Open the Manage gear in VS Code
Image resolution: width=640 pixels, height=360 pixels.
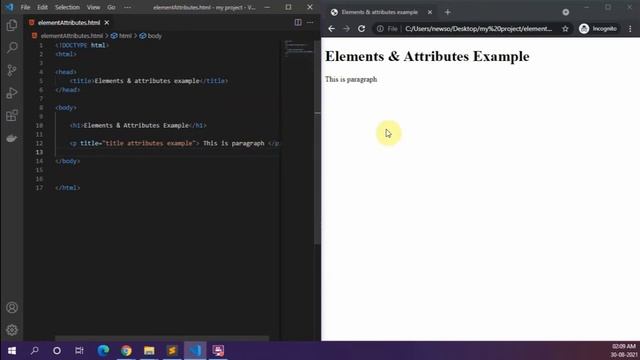click(x=12, y=330)
